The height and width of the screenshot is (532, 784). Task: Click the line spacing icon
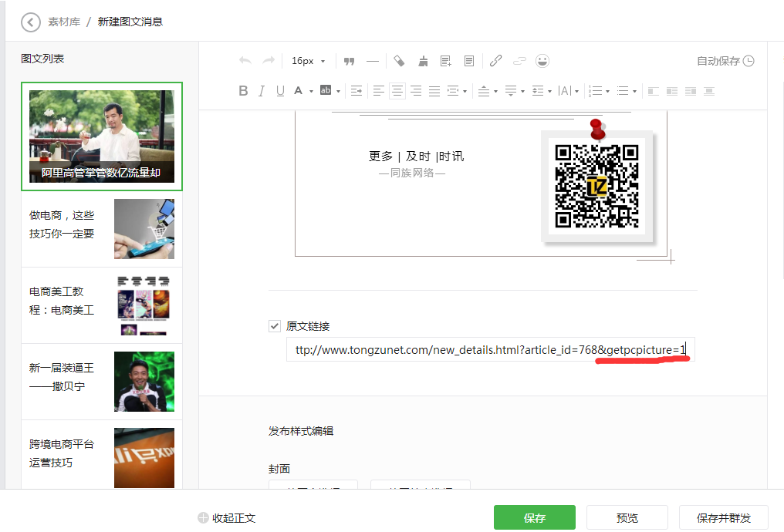coord(538,91)
